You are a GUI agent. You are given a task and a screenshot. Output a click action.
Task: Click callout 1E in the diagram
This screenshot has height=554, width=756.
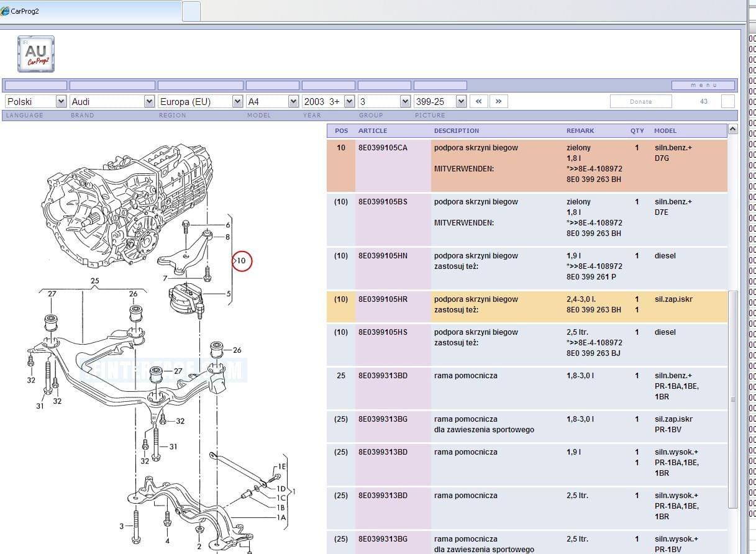click(282, 466)
